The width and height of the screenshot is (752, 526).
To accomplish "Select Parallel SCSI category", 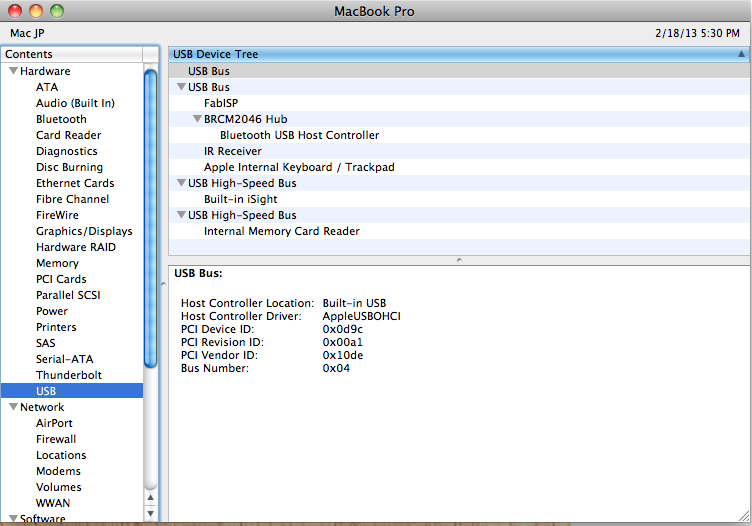I will [68, 295].
